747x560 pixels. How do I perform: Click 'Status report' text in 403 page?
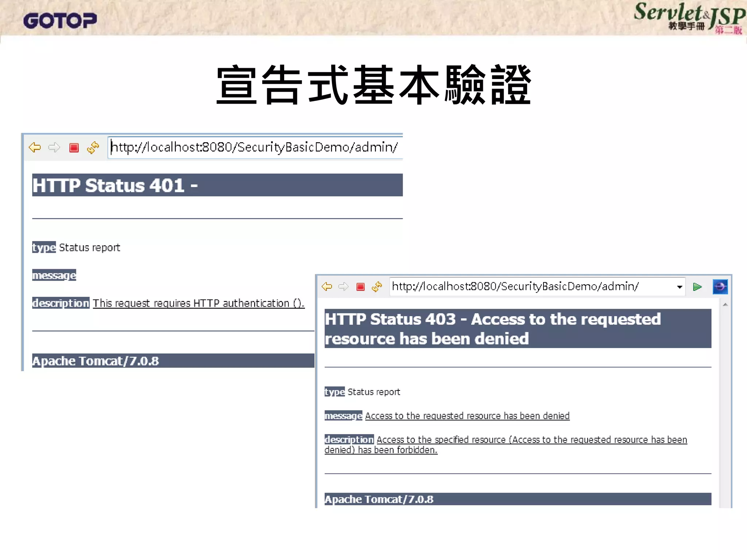(374, 392)
